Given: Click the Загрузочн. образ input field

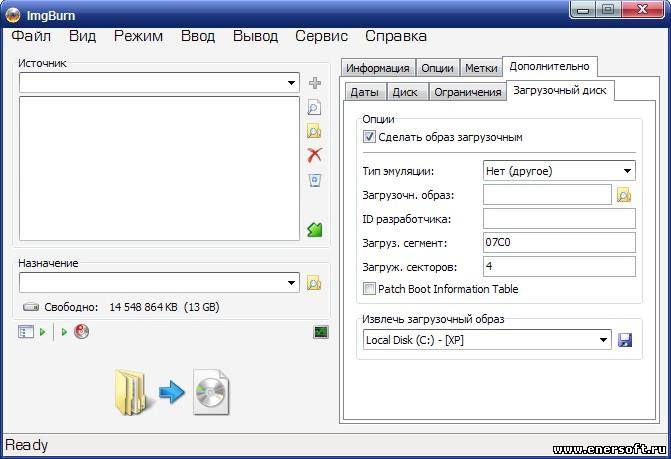Looking at the screenshot, I should coord(547,195).
